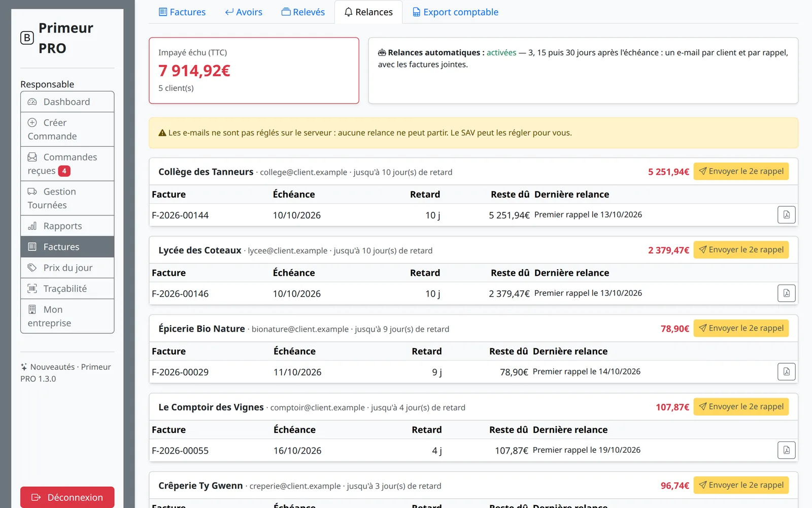
Task: Send 2nd reminder to Crêperie Ty Gwenn
Action: point(741,485)
